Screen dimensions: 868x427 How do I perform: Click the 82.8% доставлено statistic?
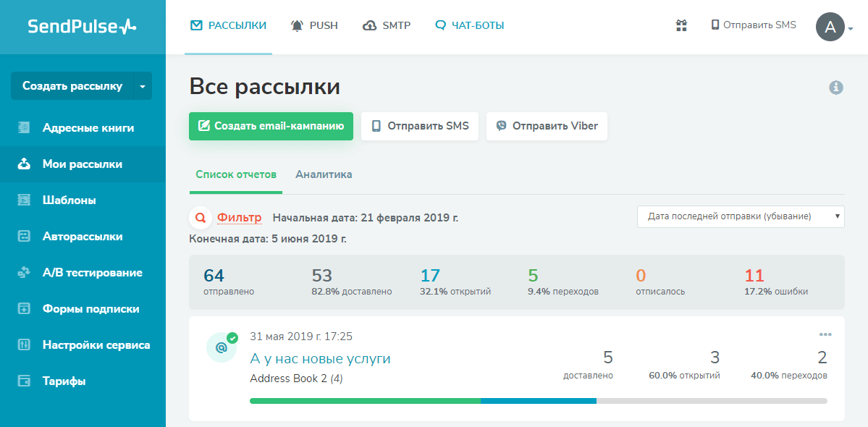pos(352,282)
